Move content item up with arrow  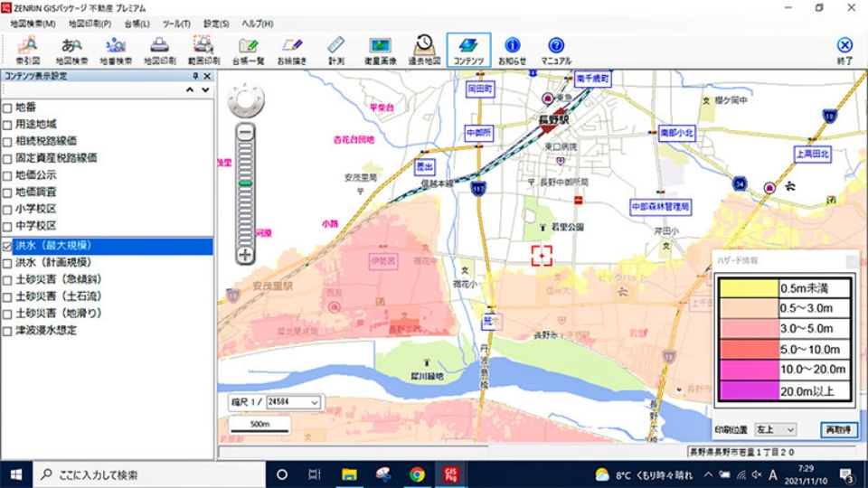pos(190,89)
